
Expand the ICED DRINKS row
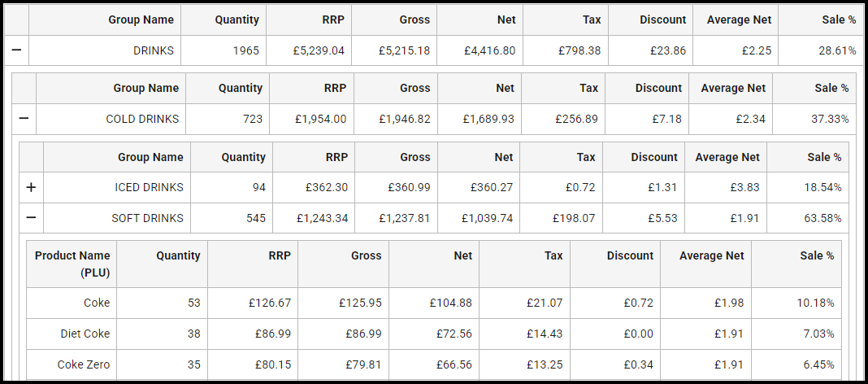pos(31,187)
